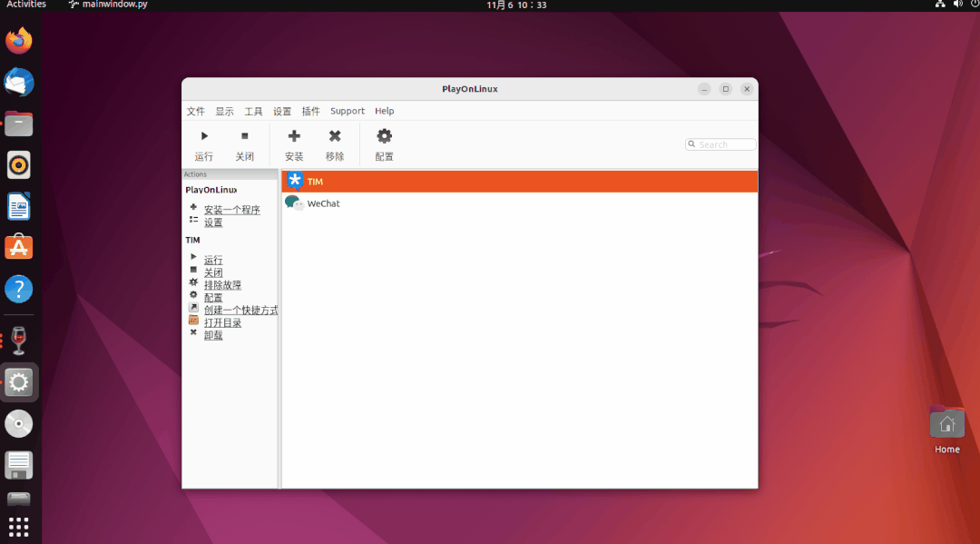Click the disc icon in the dock
This screenshot has height=544, width=980.
point(19,424)
